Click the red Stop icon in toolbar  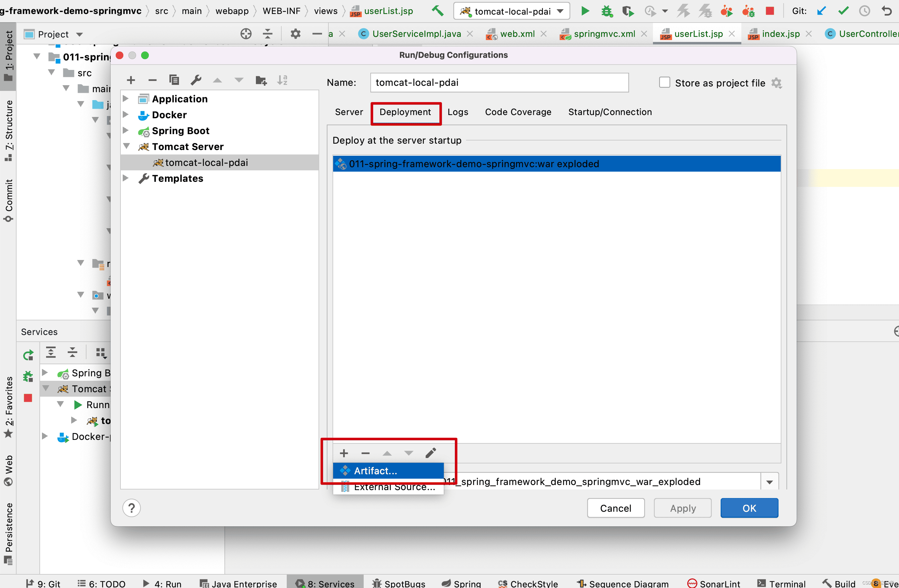click(769, 11)
